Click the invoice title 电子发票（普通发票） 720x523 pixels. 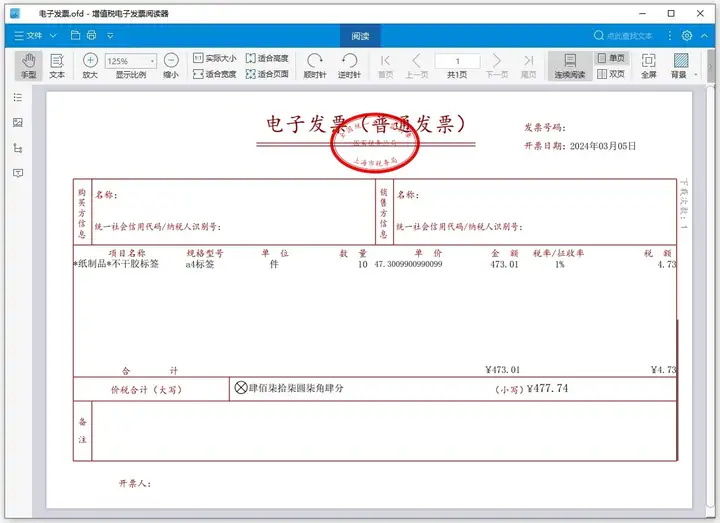(366, 124)
